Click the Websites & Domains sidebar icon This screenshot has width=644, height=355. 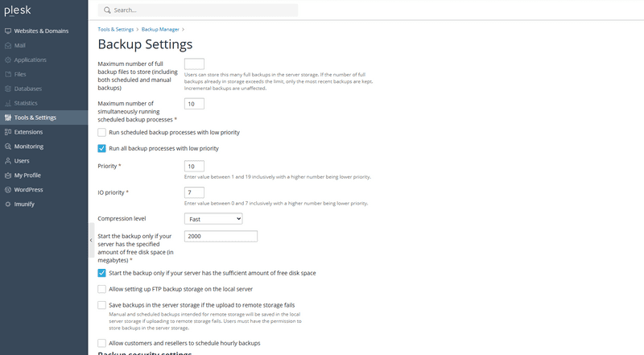pos(8,31)
